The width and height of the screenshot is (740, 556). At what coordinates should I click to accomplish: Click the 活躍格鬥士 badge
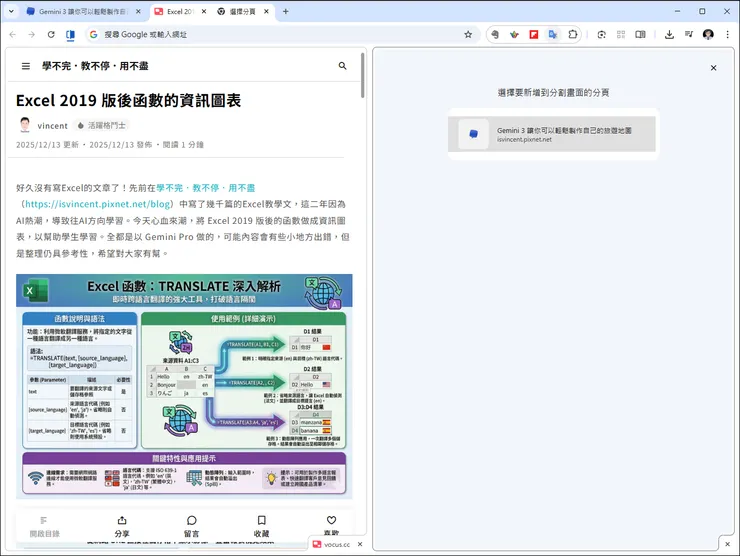click(102, 126)
